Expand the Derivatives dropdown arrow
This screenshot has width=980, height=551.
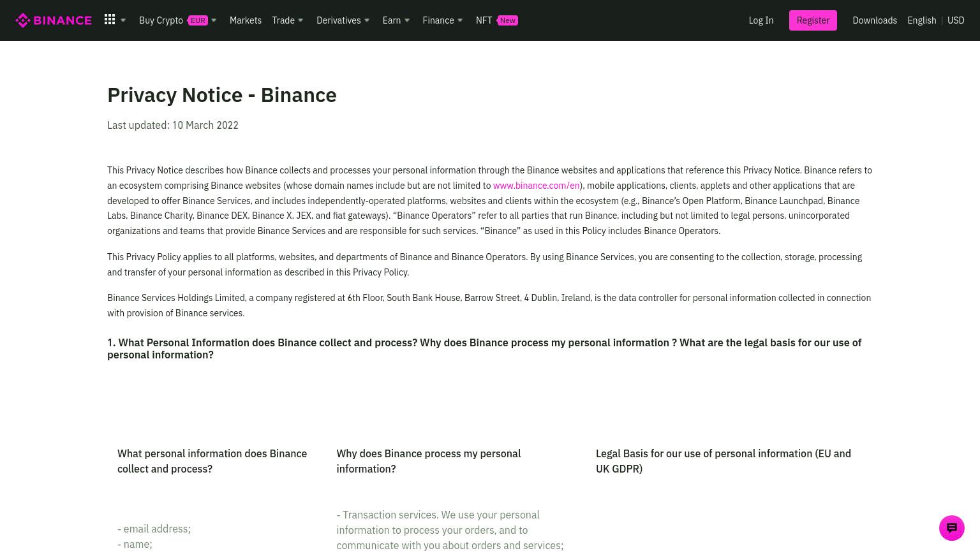pyautogui.click(x=367, y=20)
